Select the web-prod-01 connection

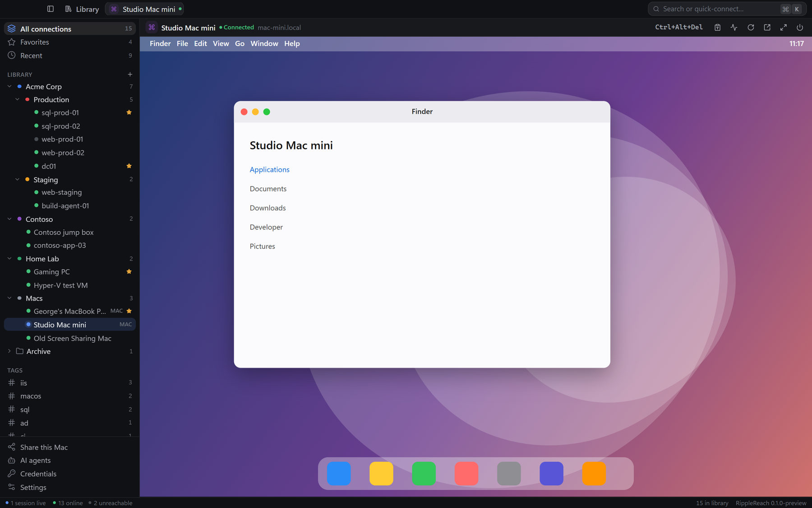point(70,139)
